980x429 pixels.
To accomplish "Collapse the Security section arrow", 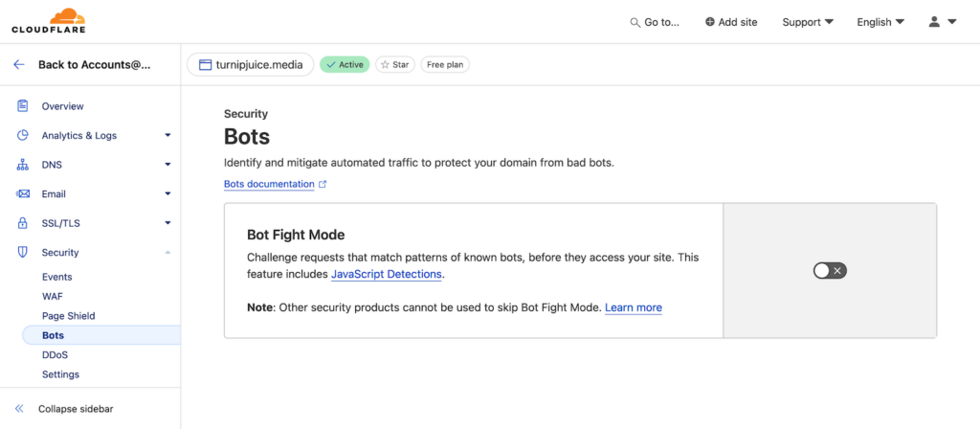I will tap(167, 252).
